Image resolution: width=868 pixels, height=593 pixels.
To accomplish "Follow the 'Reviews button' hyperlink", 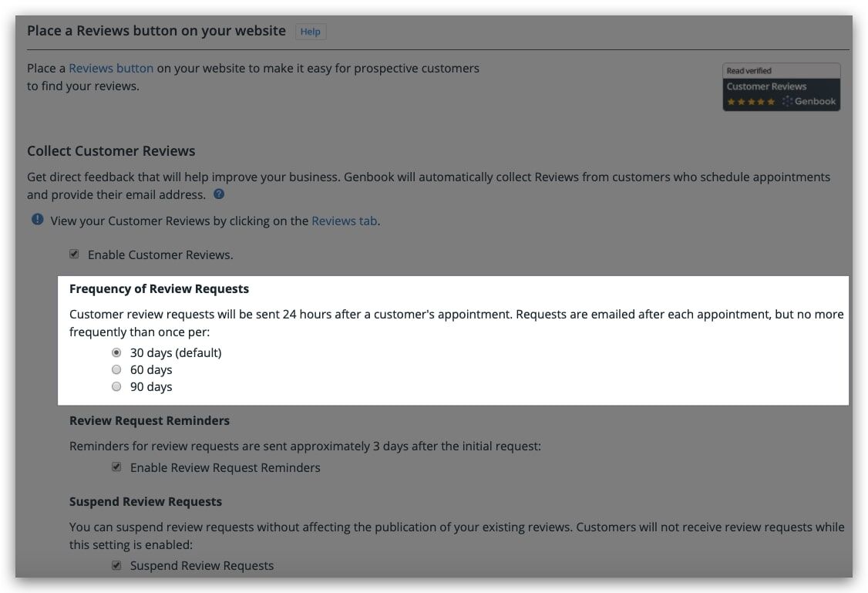I will 111,68.
